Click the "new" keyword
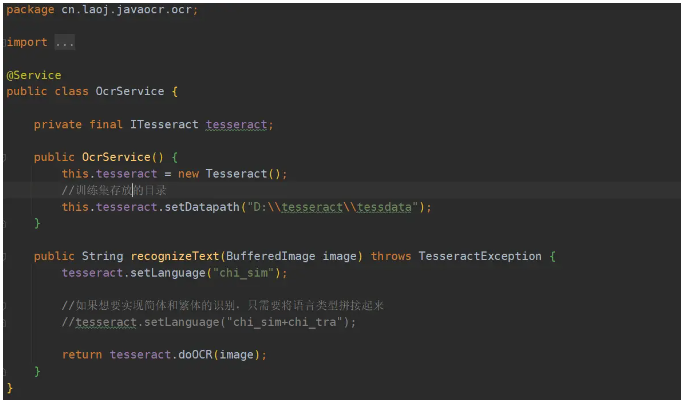 click(x=188, y=174)
